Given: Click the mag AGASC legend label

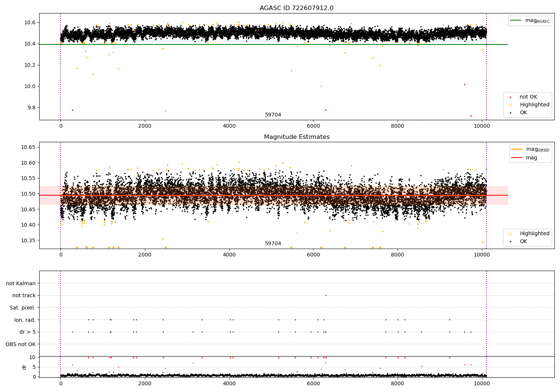Looking at the screenshot, I should point(537,21).
